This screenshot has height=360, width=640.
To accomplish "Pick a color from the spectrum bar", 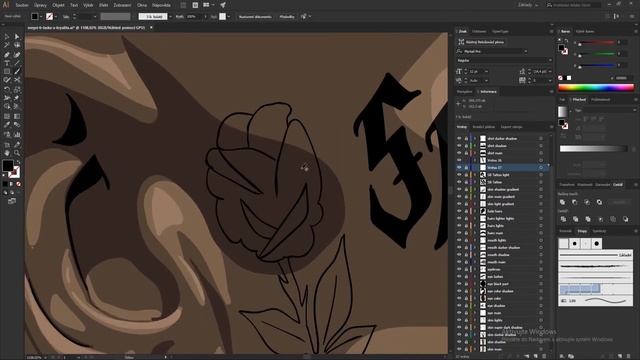I will point(596,87).
